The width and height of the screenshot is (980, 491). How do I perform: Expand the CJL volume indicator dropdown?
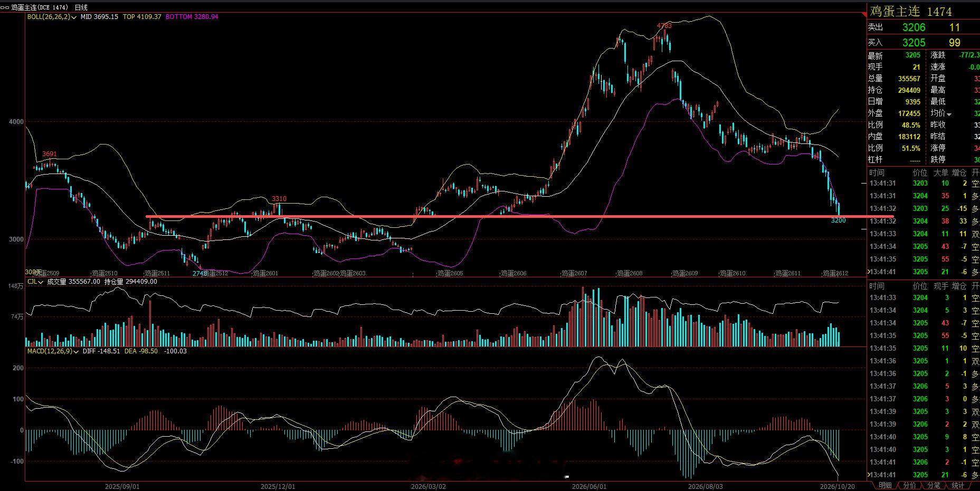click(41, 282)
